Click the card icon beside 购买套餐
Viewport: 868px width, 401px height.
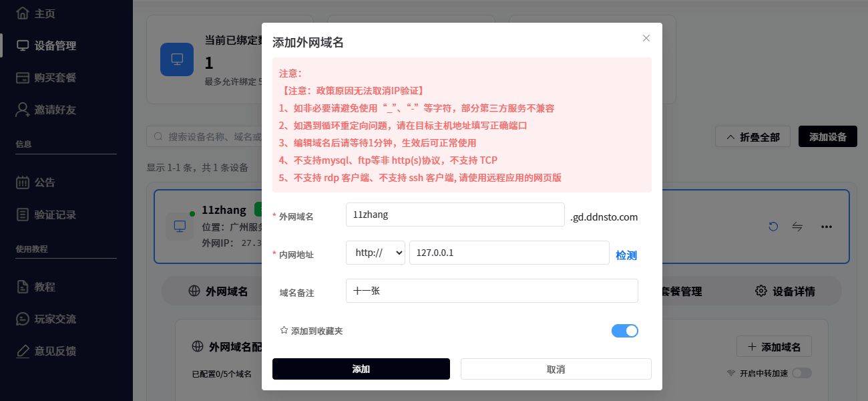23,78
